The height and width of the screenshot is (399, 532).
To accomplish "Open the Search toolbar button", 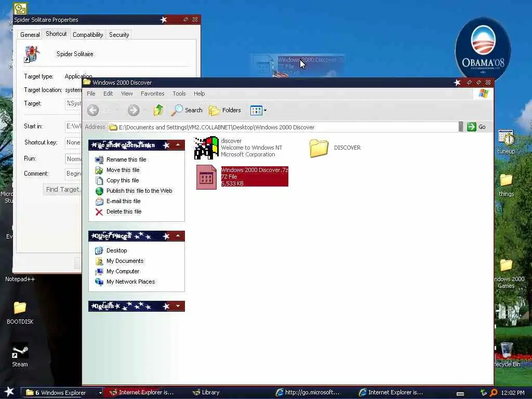I will coord(187,110).
